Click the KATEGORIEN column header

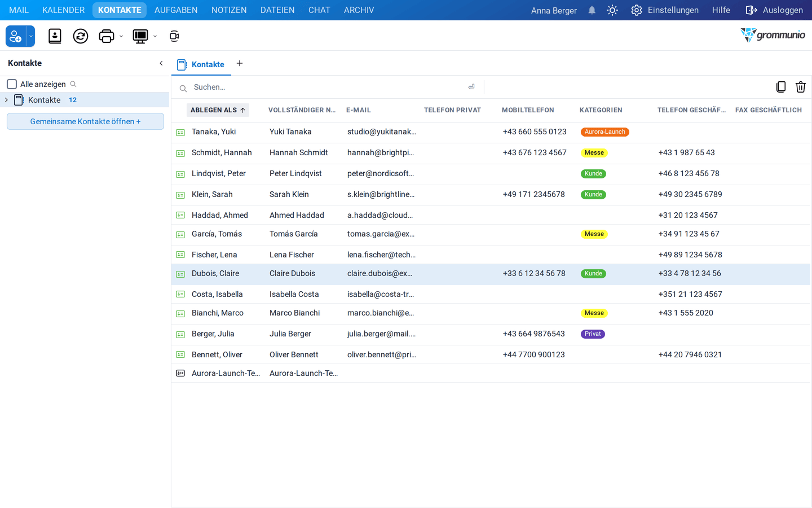601,110
